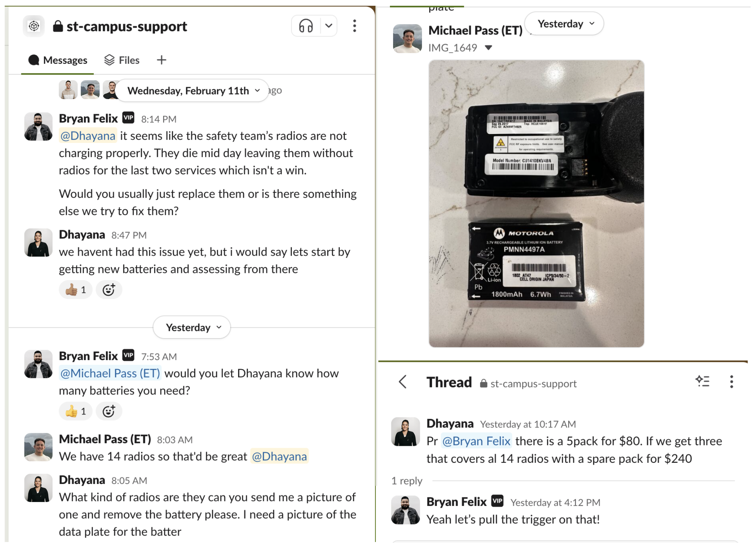Open the Motorola battery photo
Screen dimensions: 756x551
(536, 203)
